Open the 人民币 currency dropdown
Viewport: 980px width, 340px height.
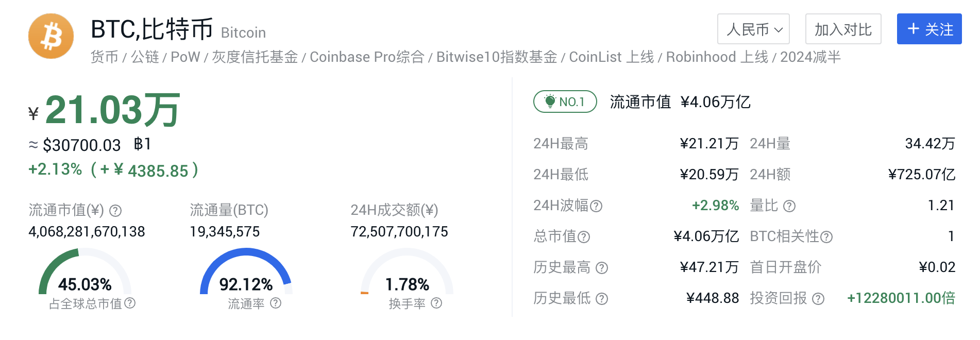tap(753, 29)
